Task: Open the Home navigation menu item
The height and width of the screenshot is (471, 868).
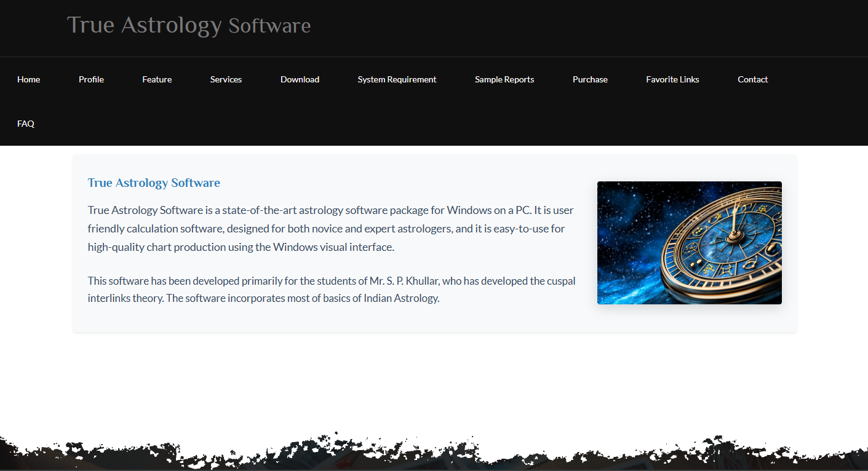Action: coord(28,79)
